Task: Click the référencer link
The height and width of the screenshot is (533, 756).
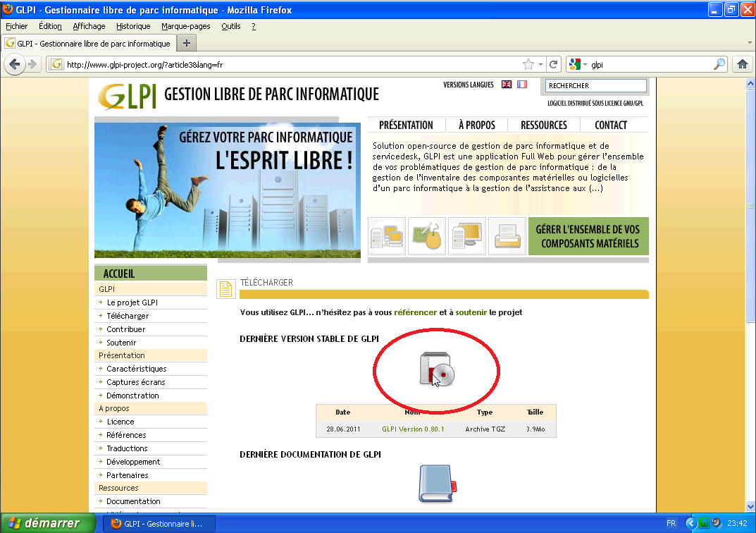Action: click(x=415, y=312)
